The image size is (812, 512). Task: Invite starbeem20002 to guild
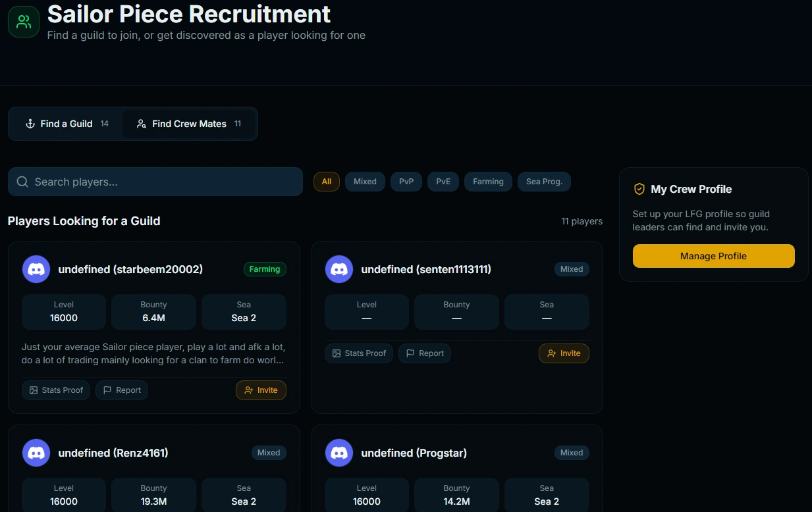click(261, 390)
